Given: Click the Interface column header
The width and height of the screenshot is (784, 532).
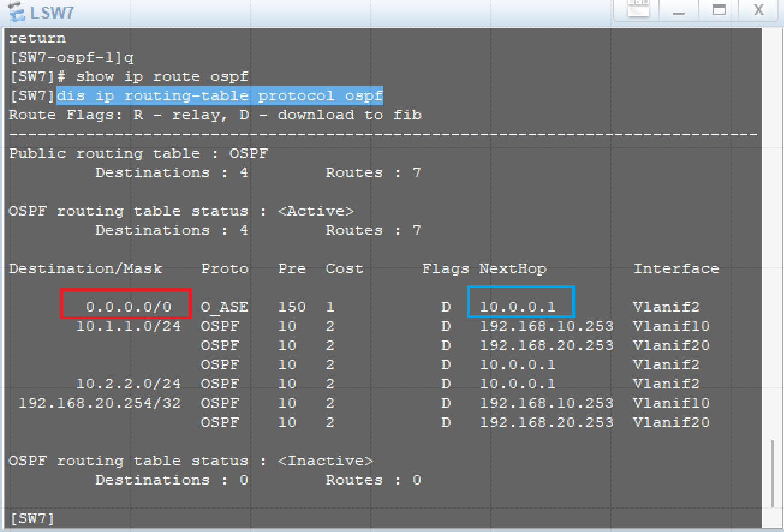Looking at the screenshot, I should tap(676, 269).
